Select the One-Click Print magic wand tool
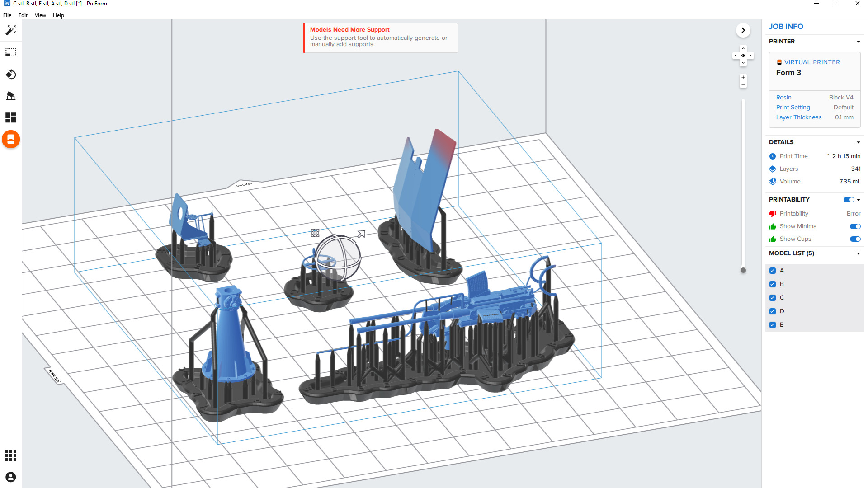868x488 pixels. (11, 30)
